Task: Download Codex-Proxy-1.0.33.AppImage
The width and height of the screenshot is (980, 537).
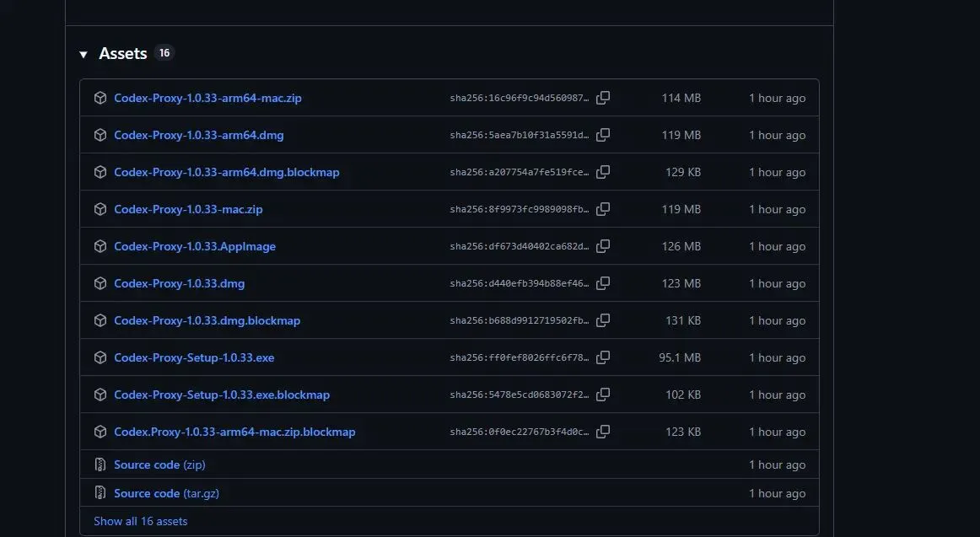Action: 195,246
